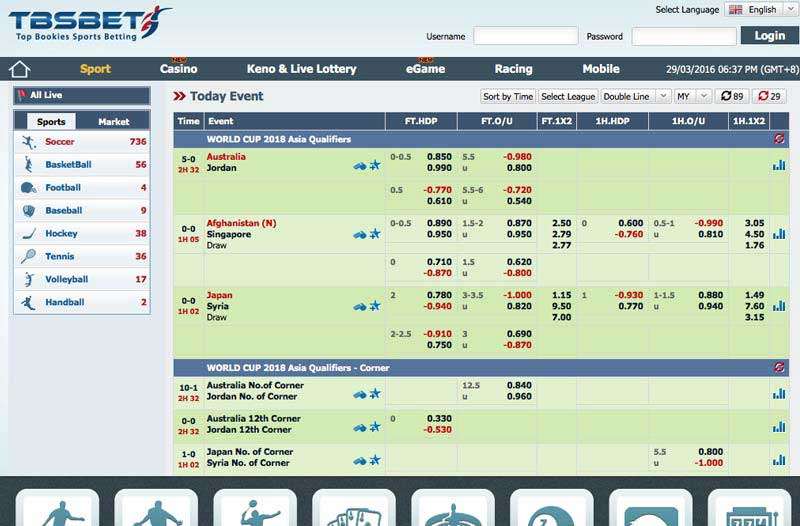Pick Afghanistan FT.1X2 odds 2.50
800x526 pixels.
coord(561,223)
